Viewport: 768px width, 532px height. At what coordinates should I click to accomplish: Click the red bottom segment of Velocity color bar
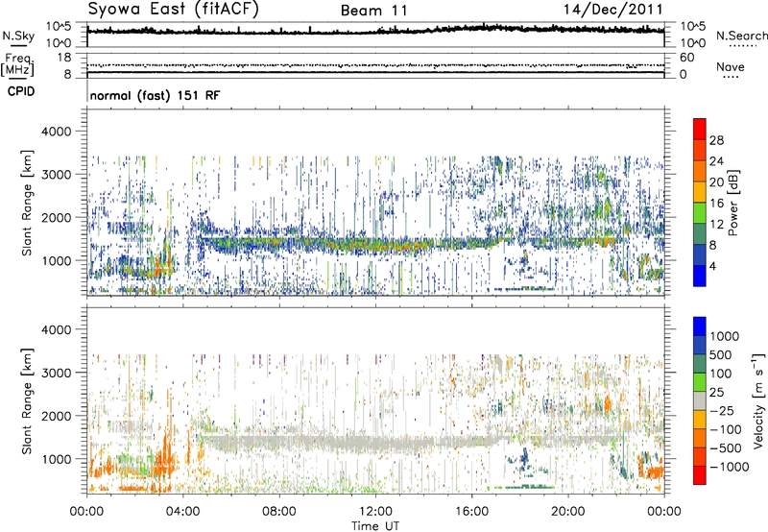[700, 475]
